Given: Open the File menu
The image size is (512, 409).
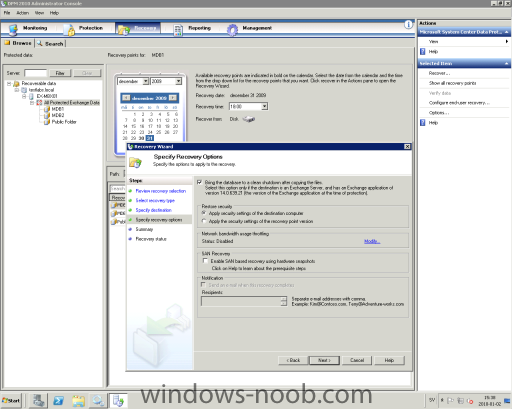Looking at the screenshot, I should (x=7, y=13).
